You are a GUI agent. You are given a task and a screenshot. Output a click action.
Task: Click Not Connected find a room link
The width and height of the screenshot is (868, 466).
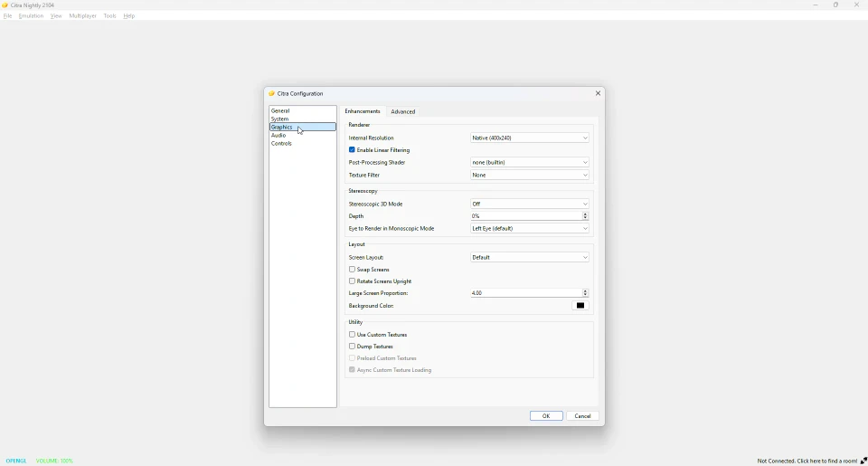pos(807,461)
